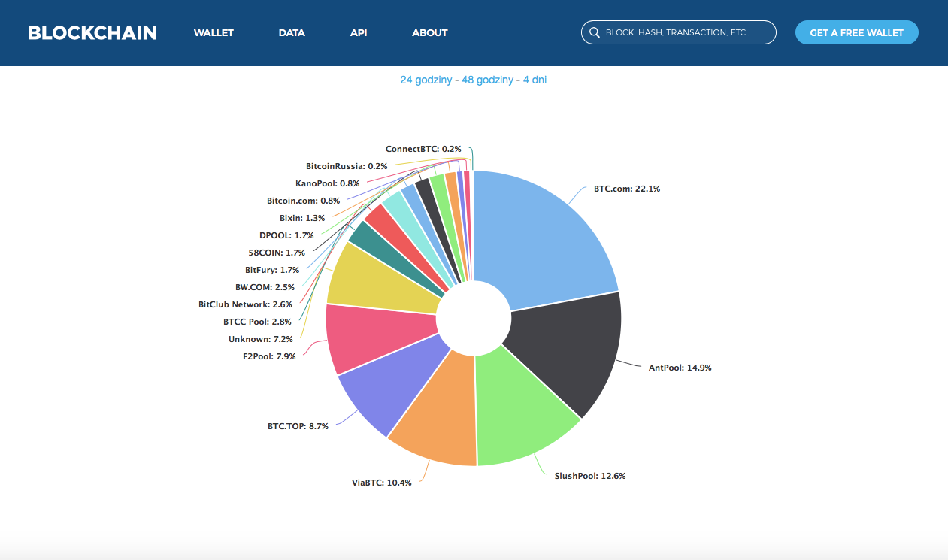Click GET A FREE WALLET button
Screen dimensions: 948x560
[x=857, y=32]
